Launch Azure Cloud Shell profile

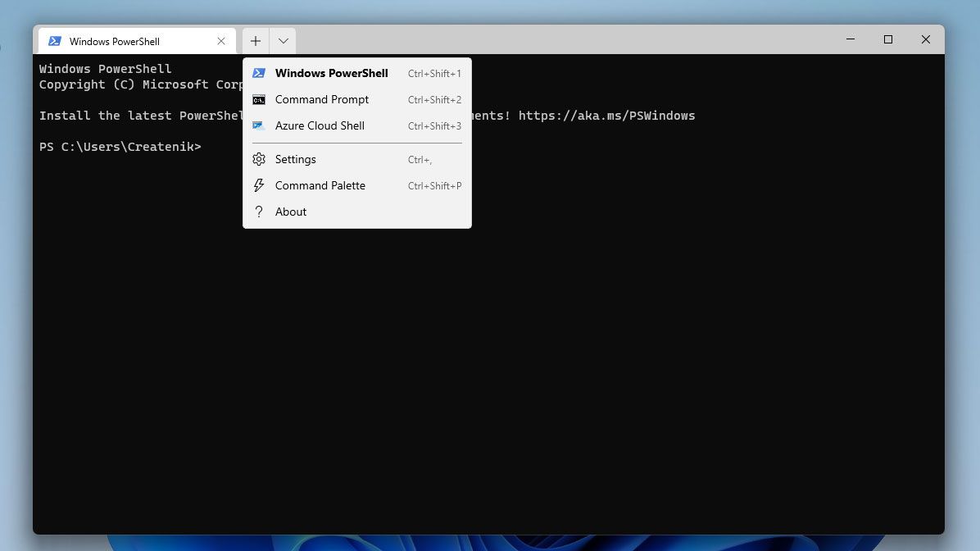point(357,125)
